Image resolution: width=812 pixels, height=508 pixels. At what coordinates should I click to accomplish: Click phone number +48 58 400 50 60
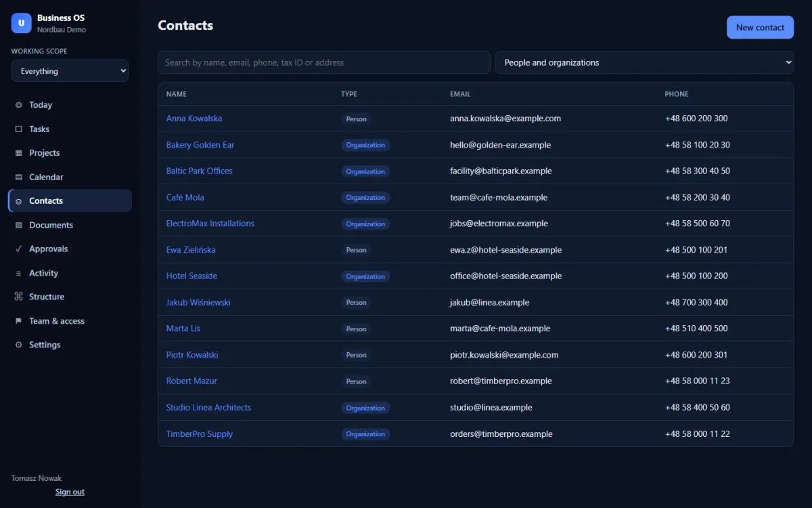(698, 408)
